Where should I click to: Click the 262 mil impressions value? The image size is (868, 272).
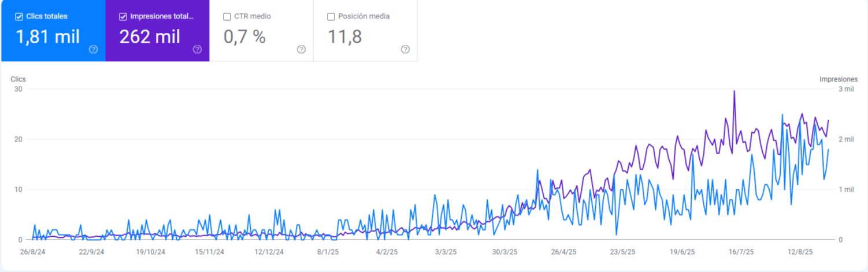[150, 37]
